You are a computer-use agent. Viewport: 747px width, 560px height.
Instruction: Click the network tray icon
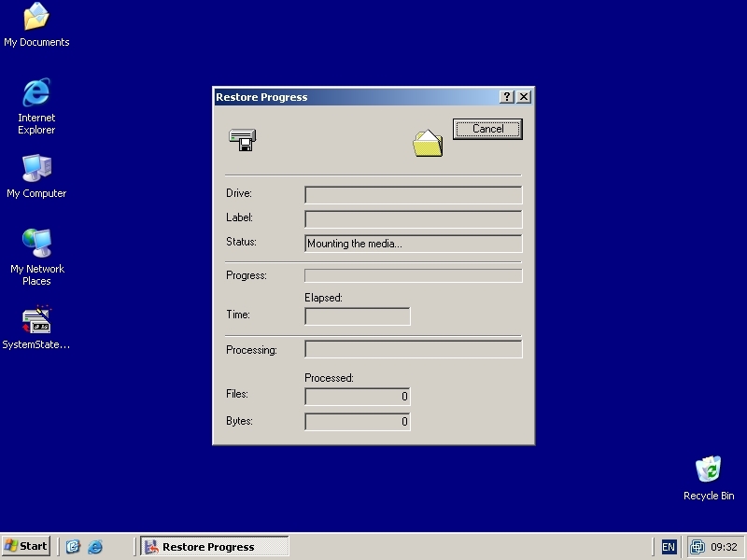[x=698, y=547]
